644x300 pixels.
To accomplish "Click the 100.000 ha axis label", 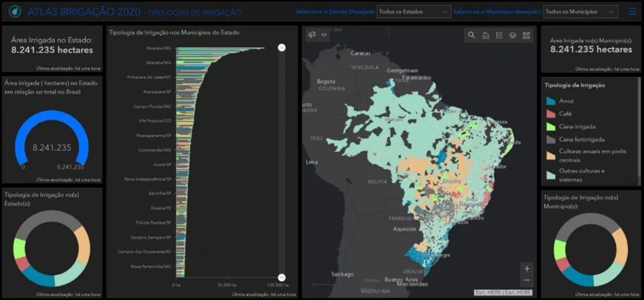I will (x=277, y=285).
